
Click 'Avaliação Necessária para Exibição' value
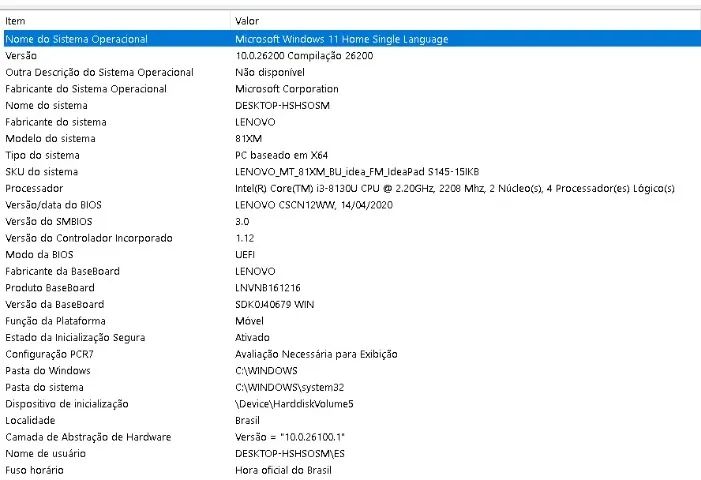pos(316,354)
